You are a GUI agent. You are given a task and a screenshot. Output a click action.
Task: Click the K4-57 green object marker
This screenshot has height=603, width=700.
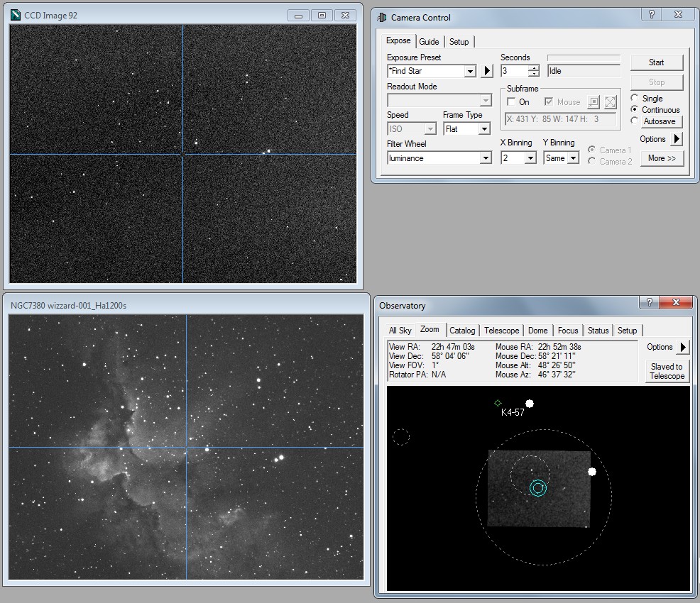[498, 403]
